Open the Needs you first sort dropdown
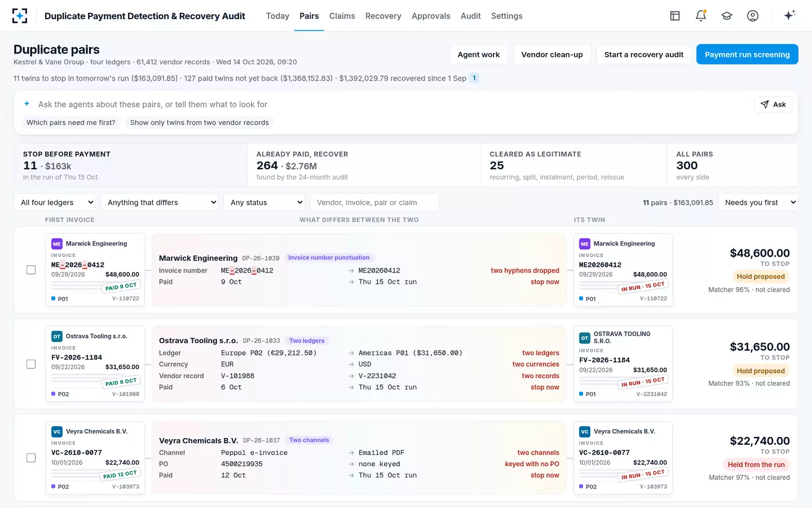The image size is (812, 508). (758, 202)
